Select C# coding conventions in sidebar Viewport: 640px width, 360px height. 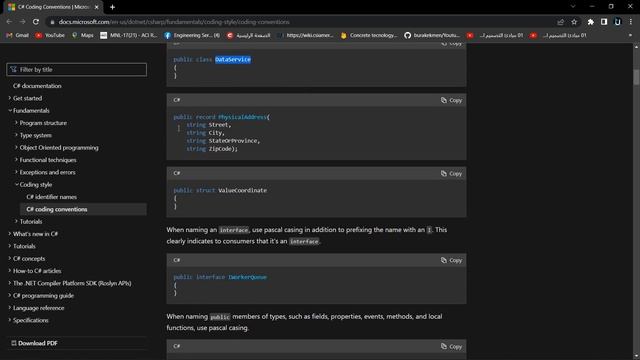point(83,209)
